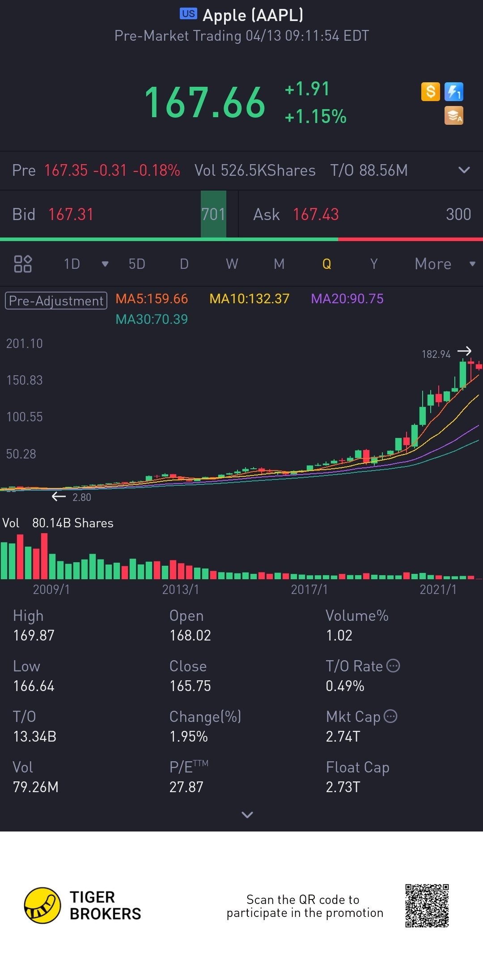Tap the Ask 167.43 price
Screen dimensions: 483x980
[316, 214]
